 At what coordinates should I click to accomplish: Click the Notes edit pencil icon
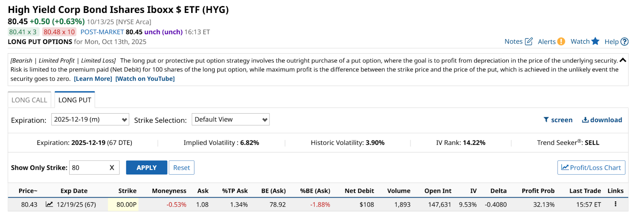(x=529, y=42)
